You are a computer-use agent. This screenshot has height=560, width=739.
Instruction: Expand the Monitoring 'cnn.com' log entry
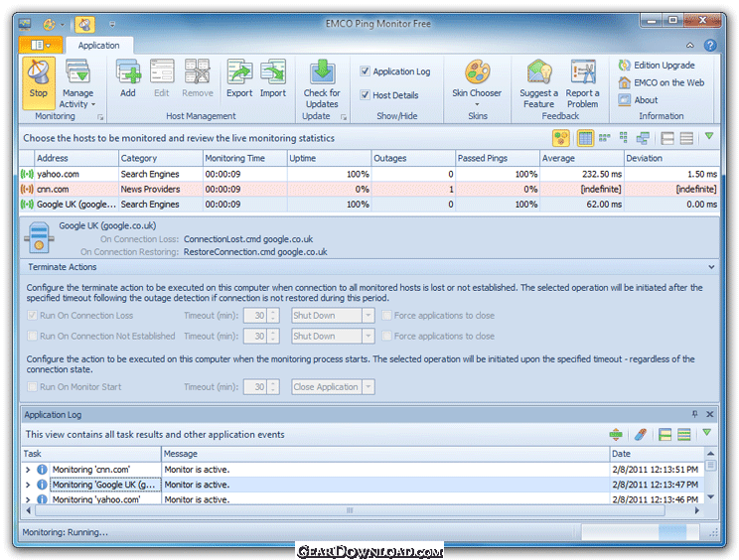click(x=28, y=470)
